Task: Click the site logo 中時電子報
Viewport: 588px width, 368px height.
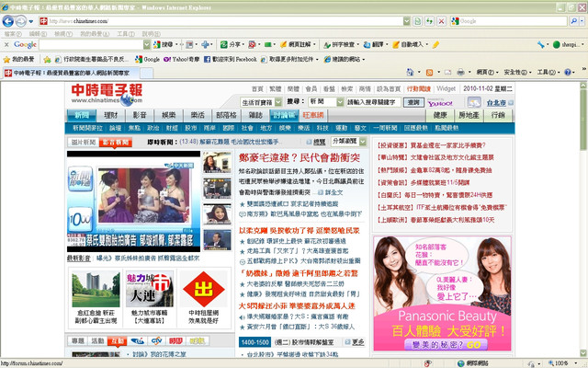Action: pos(107,94)
